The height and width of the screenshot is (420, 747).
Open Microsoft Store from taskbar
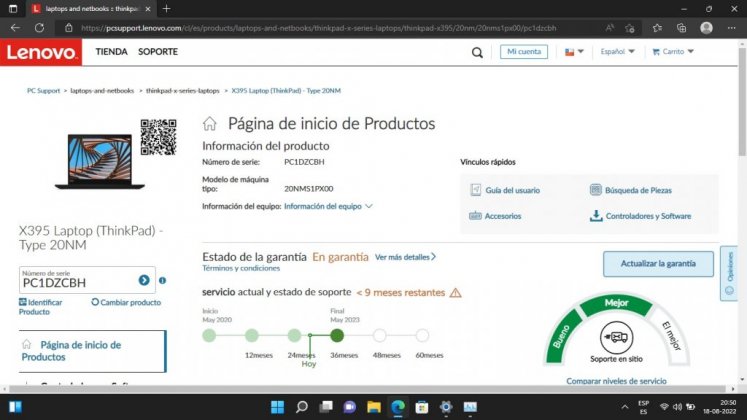coord(422,407)
